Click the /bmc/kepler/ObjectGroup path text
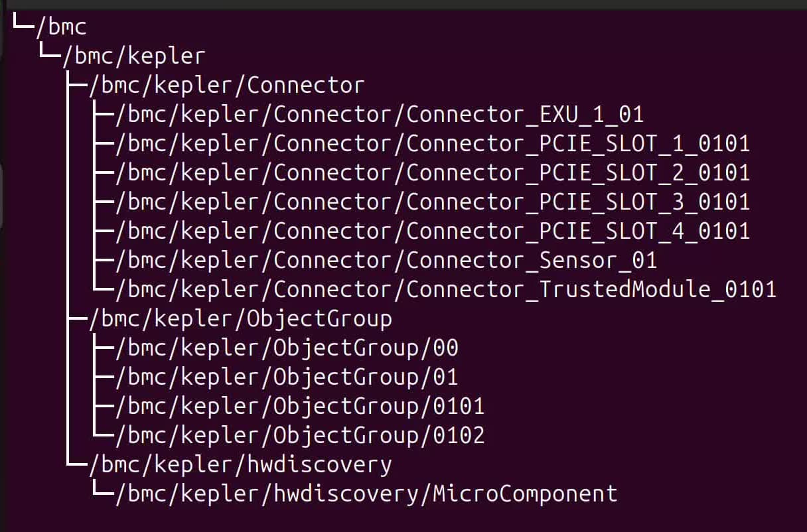 [240, 319]
